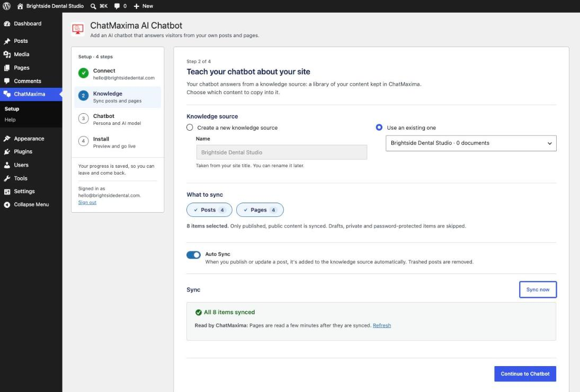Click the Sync now button
The height and width of the screenshot is (392, 580).
click(x=538, y=290)
